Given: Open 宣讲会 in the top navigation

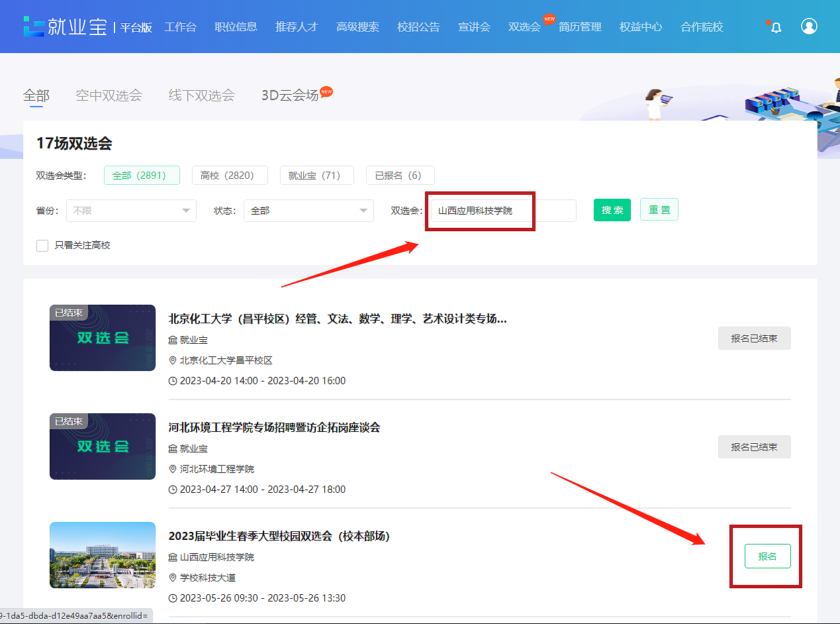Looking at the screenshot, I should 474,27.
